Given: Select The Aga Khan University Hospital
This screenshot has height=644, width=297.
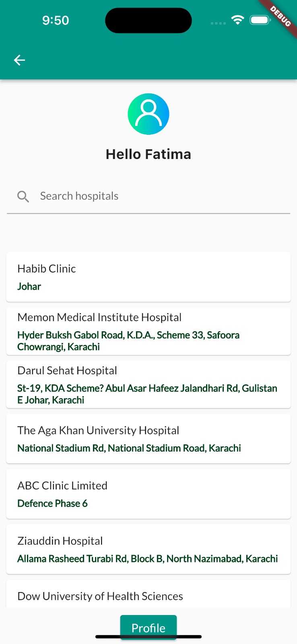Looking at the screenshot, I should (x=148, y=438).
